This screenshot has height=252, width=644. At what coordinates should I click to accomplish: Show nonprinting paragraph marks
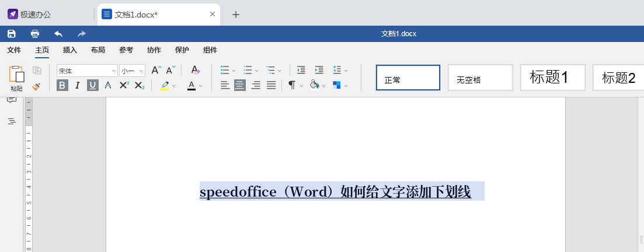292,85
